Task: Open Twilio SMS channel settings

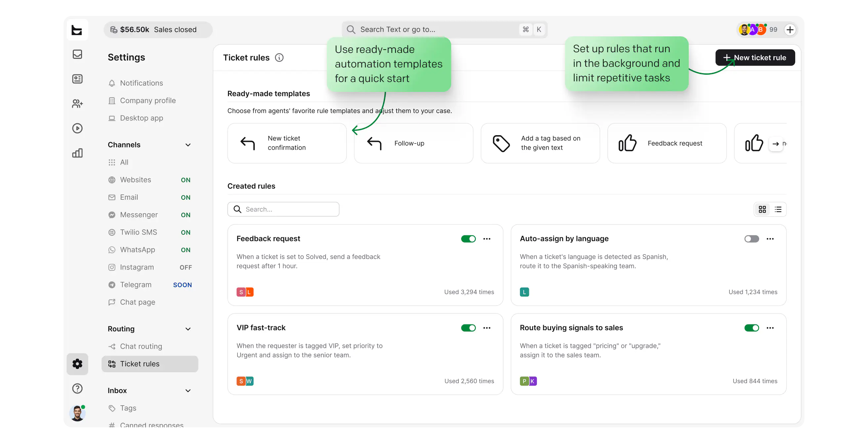Action: (150, 232)
